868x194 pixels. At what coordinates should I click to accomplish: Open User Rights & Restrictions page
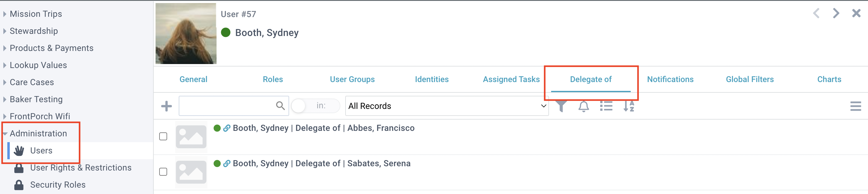pyautogui.click(x=81, y=168)
